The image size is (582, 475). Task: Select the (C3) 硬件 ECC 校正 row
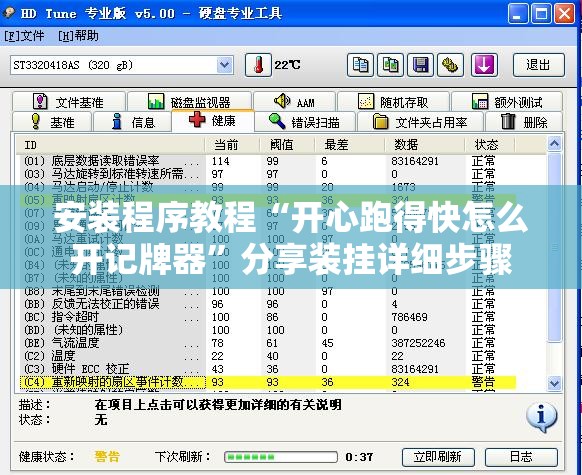point(267,369)
